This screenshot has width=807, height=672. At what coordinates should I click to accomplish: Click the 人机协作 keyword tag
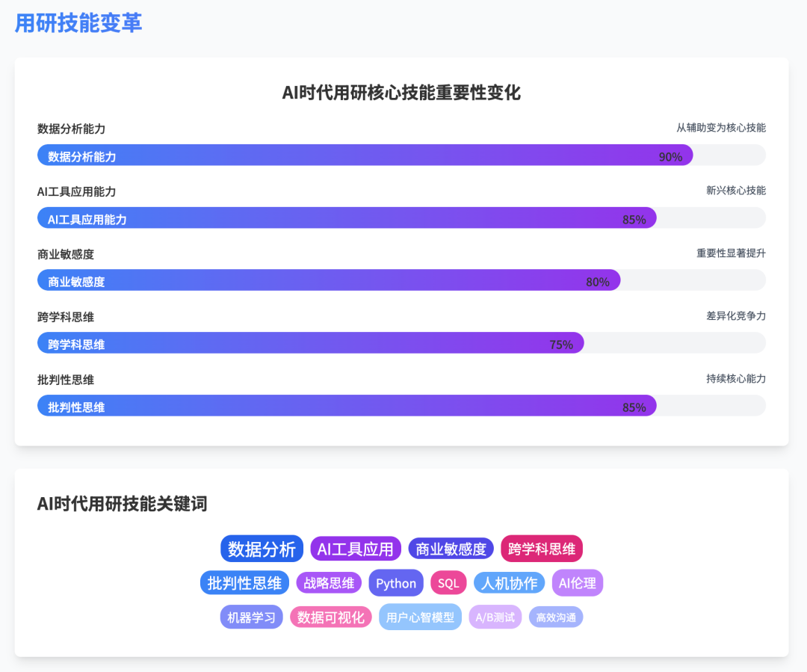click(509, 583)
